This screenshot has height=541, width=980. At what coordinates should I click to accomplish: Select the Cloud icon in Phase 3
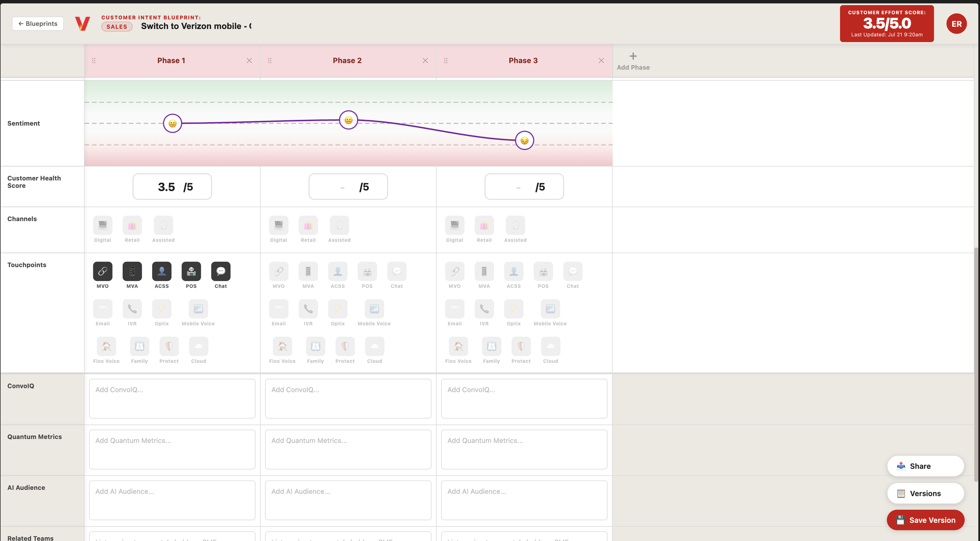(550, 346)
